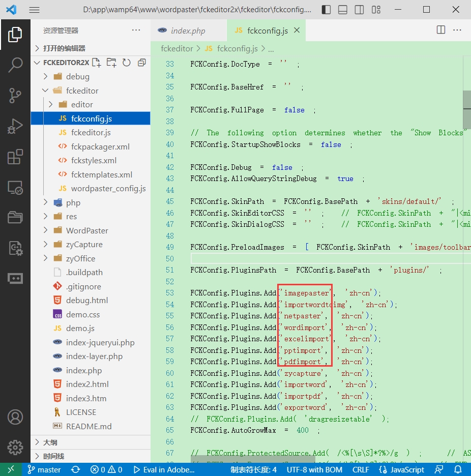Screen dimensions: 471x476
Task: Split the editor to the right
Action: click(440, 31)
